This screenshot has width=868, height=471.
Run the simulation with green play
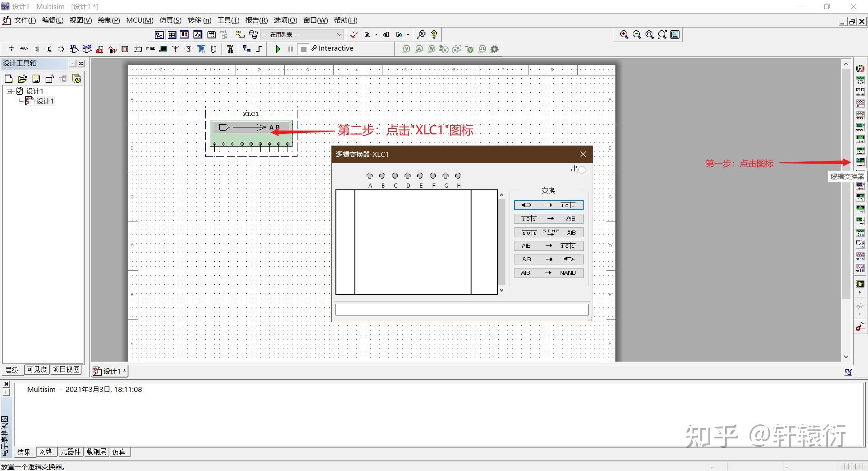click(278, 49)
